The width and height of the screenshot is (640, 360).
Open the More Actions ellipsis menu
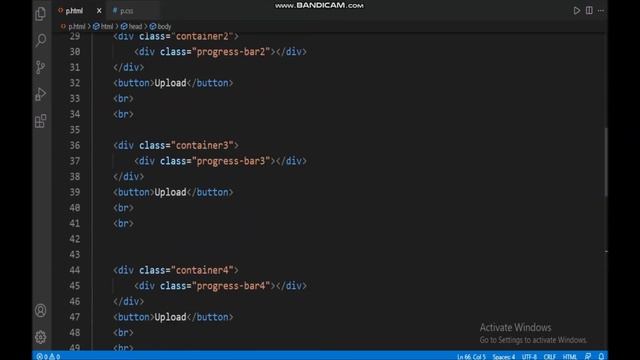coord(601,11)
